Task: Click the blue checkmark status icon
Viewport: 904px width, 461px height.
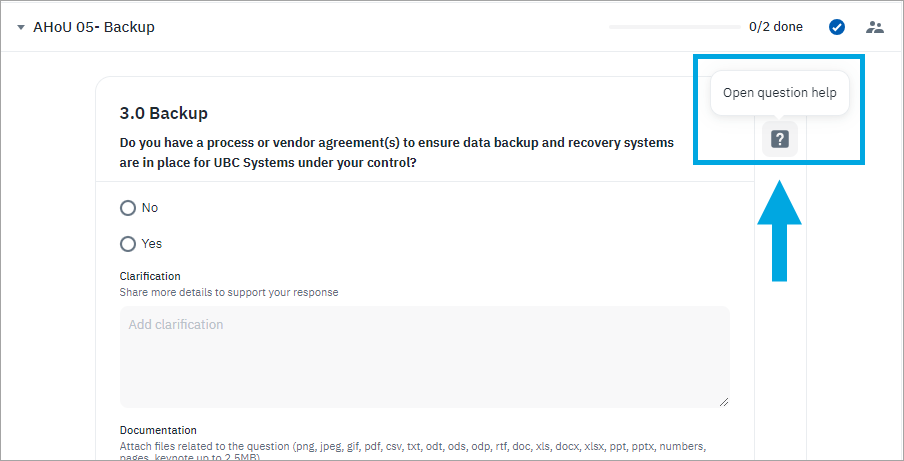Action: tap(837, 27)
